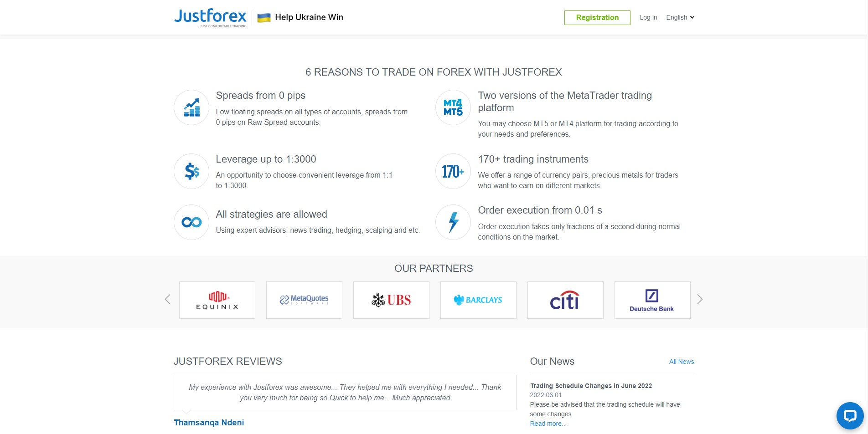Click the Leverage up to 1:3000 heading
868x434 pixels.
pyautogui.click(x=266, y=159)
